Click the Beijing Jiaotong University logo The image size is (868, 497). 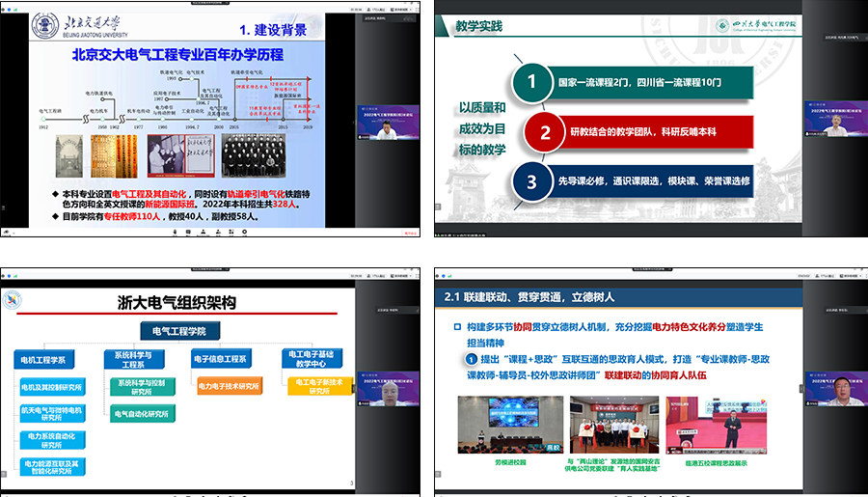pos(44,27)
